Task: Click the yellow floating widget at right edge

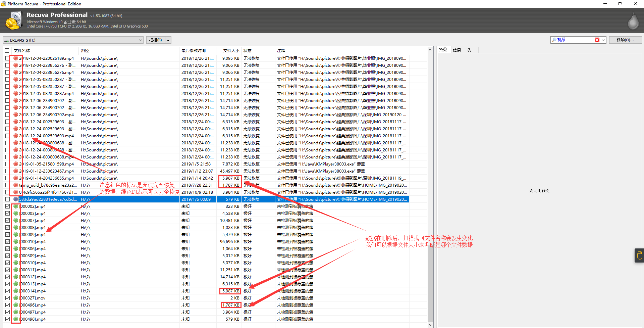Action: click(639, 255)
